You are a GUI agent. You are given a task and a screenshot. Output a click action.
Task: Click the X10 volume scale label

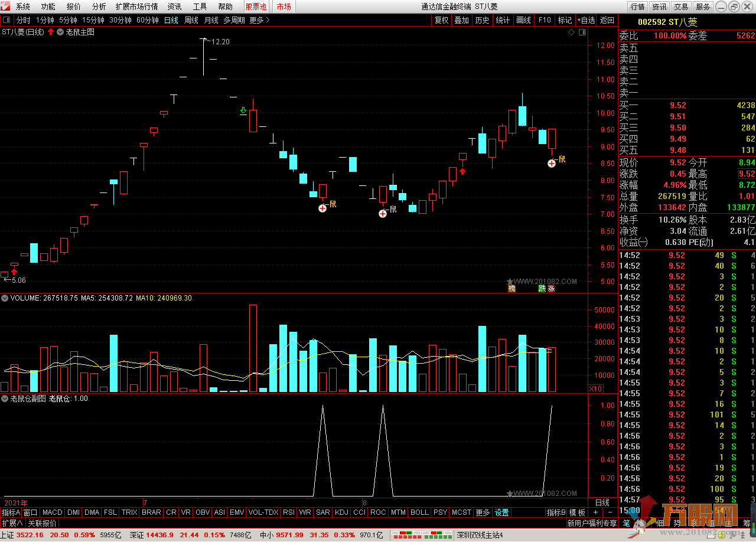point(595,388)
